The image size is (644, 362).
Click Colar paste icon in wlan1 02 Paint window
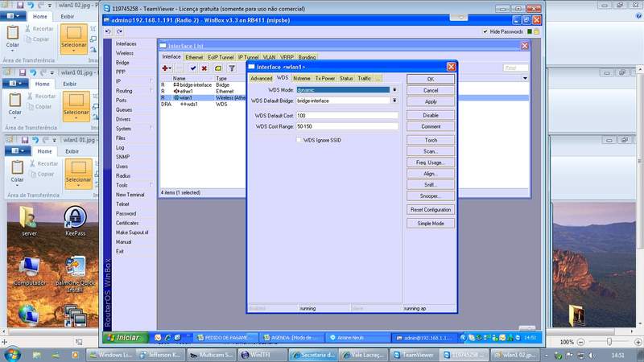(12, 37)
